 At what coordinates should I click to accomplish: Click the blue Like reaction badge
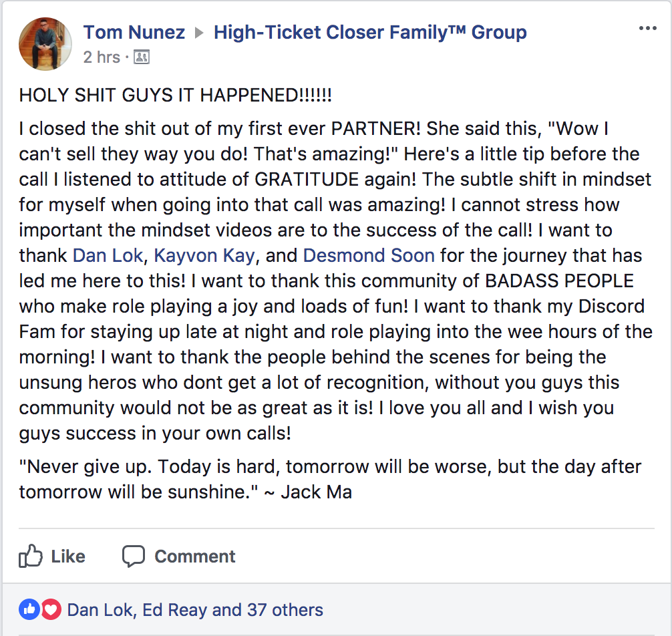point(29,609)
